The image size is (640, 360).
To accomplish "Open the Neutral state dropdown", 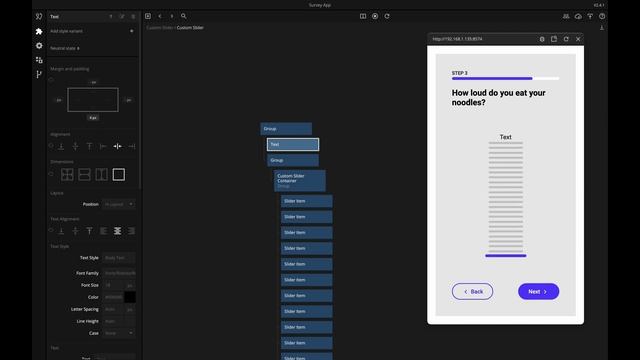I will (65, 48).
